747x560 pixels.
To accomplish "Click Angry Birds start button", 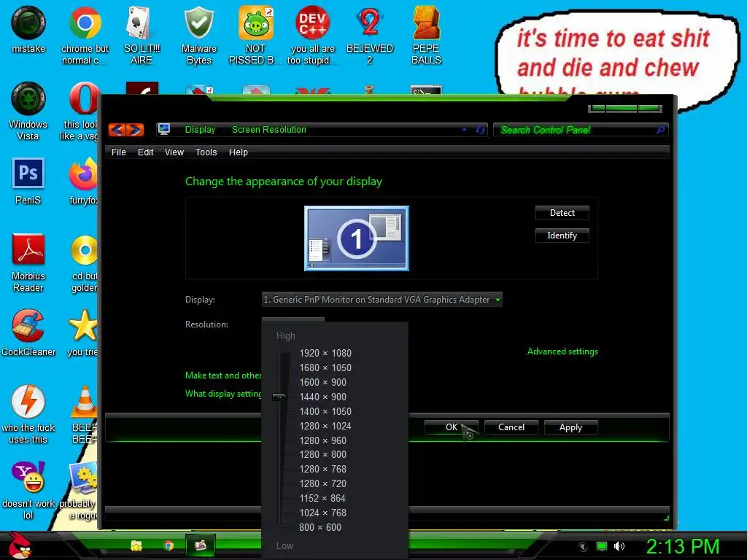I will point(18,545).
